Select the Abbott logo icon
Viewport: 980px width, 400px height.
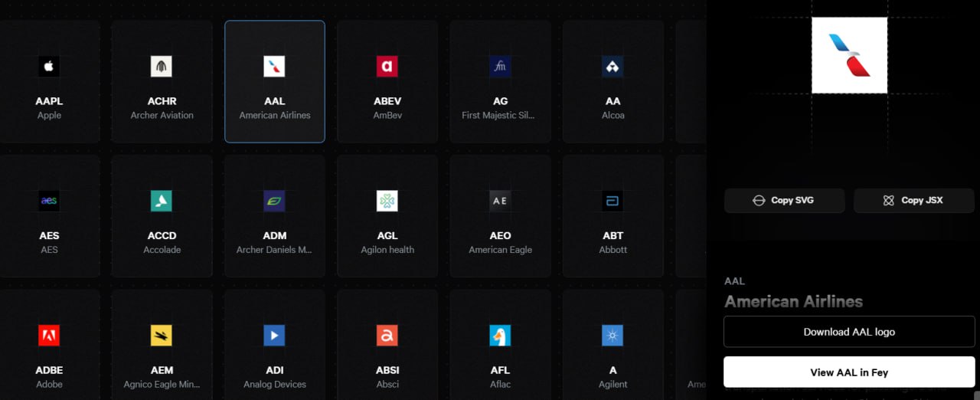tap(612, 201)
